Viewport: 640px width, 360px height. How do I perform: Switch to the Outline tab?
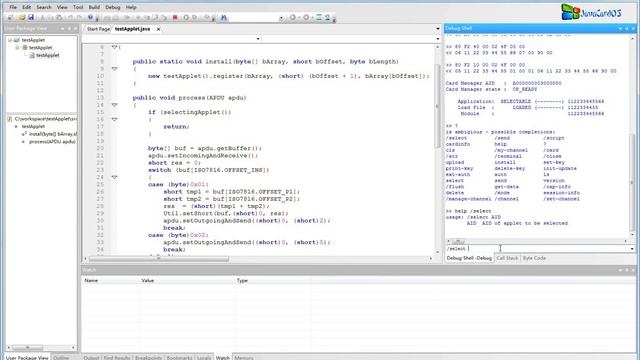61,357
